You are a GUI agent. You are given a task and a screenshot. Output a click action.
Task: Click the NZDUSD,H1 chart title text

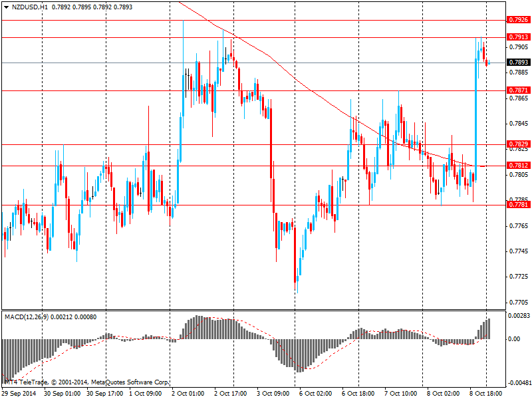[x=29, y=7]
